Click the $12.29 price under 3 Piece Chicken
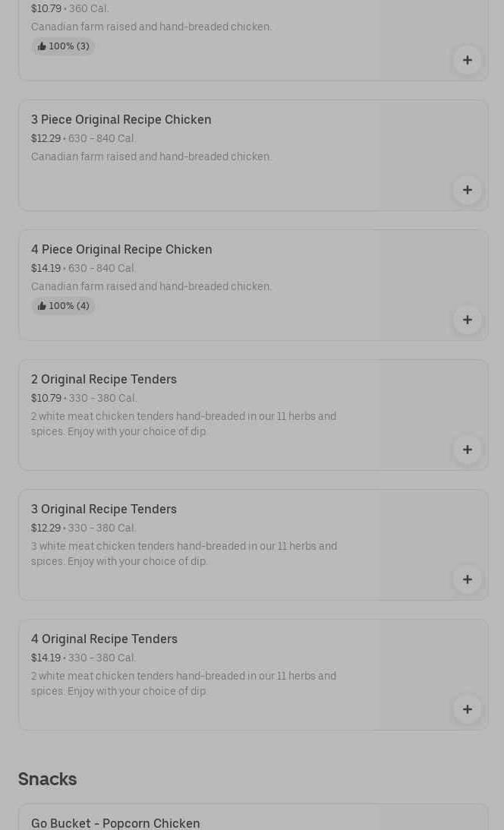504x830 pixels. tap(46, 139)
